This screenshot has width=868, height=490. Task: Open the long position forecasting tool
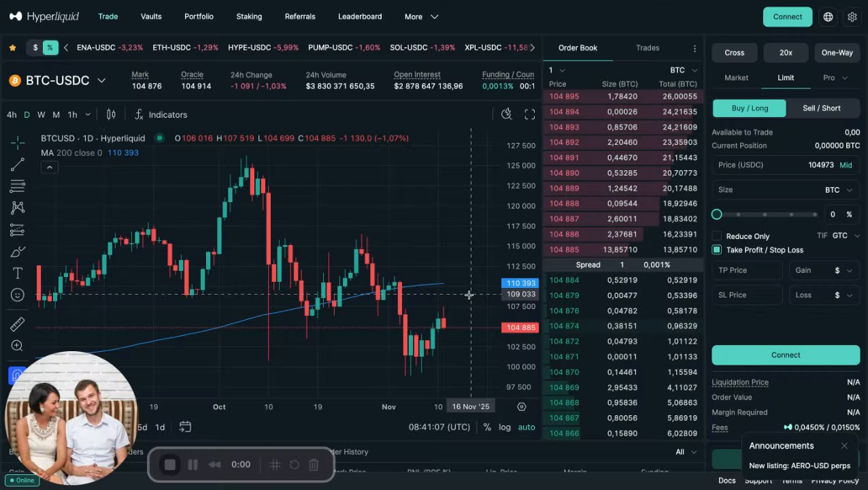[18, 230]
